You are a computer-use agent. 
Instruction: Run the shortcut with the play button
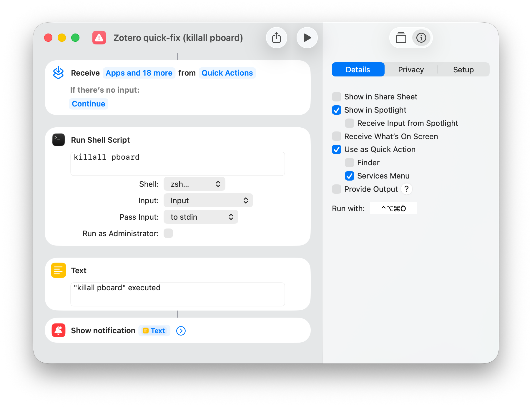(307, 38)
